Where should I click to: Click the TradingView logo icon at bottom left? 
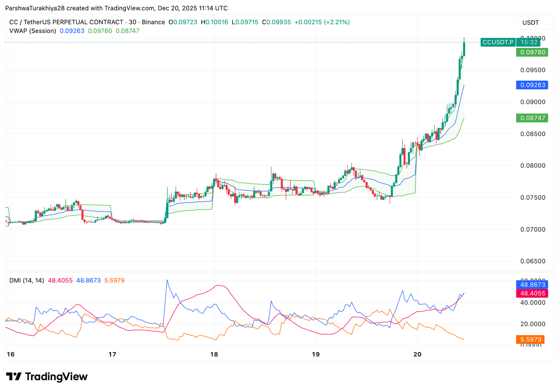[x=14, y=377]
